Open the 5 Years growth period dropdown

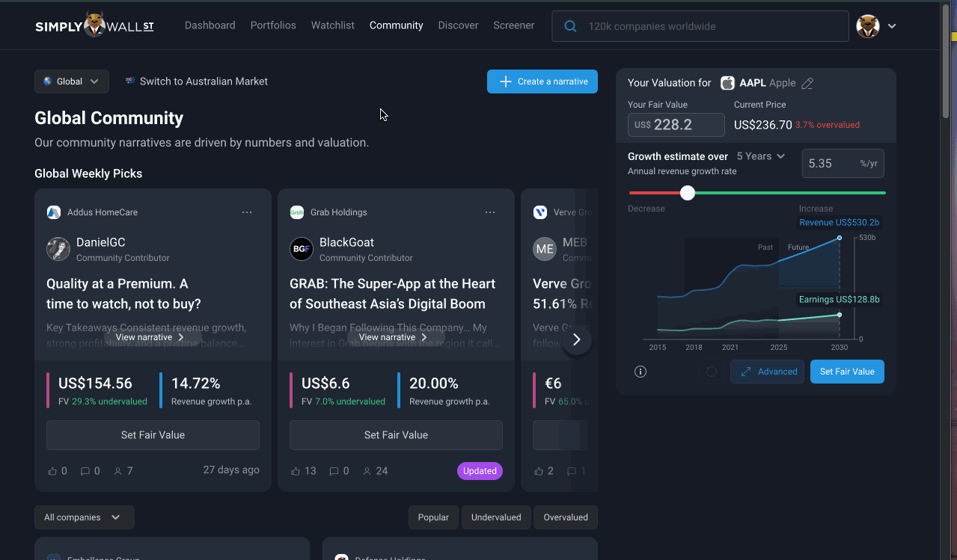coord(760,156)
